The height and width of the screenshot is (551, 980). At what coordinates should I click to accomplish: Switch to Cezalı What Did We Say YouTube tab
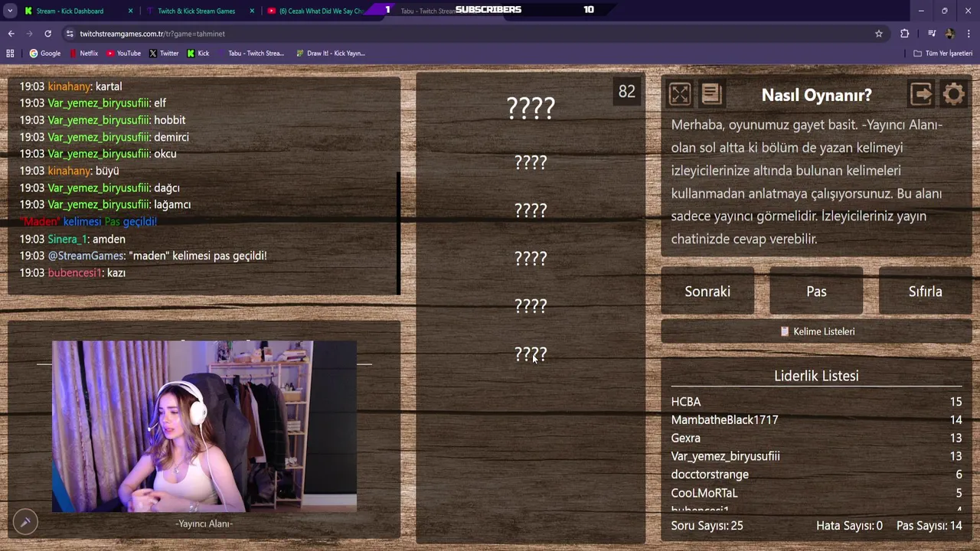click(x=320, y=11)
